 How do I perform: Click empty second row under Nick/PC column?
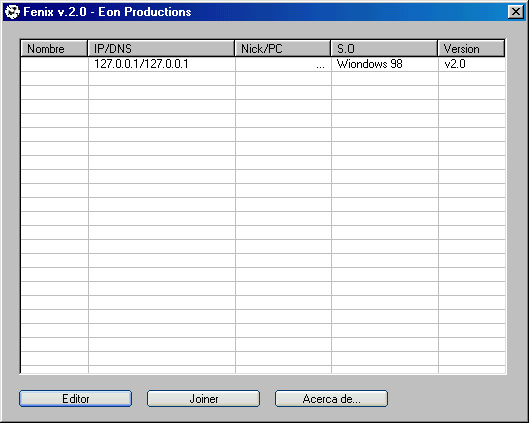click(283, 78)
